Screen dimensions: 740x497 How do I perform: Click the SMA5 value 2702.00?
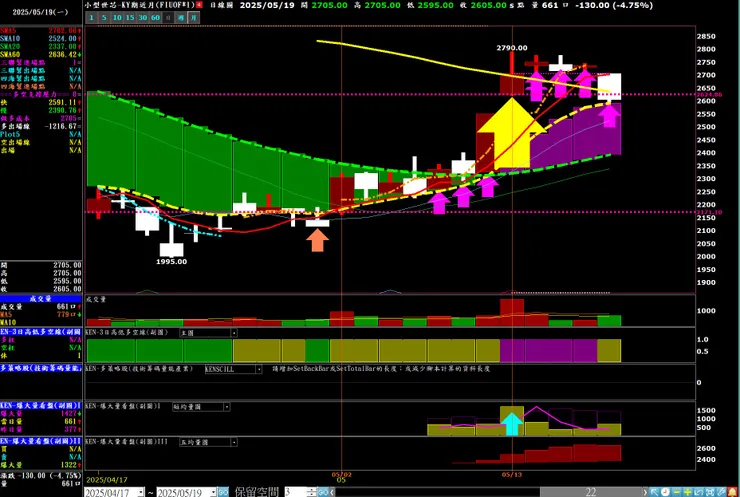click(62, 31)
